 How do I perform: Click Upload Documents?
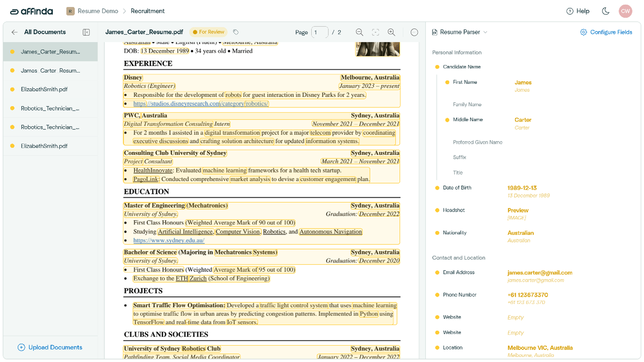click(x=50, y=348)
